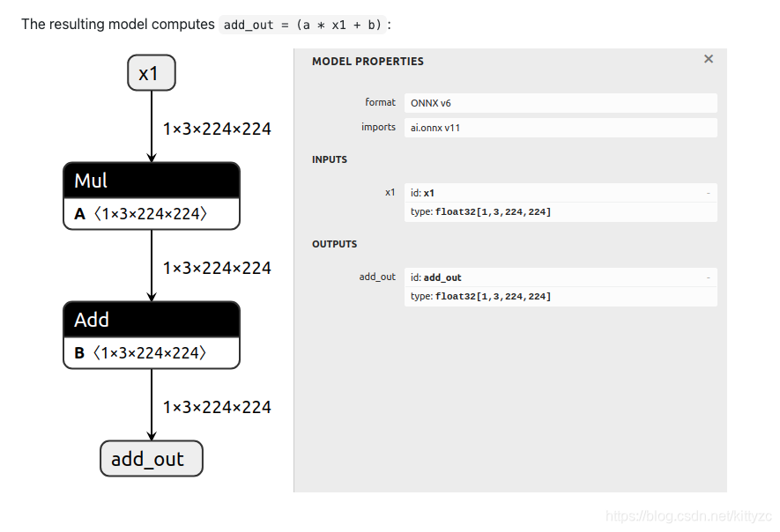780x532 pixels.
Task: Collapse the x1 input details toggle
Action: tap(709, 193)
